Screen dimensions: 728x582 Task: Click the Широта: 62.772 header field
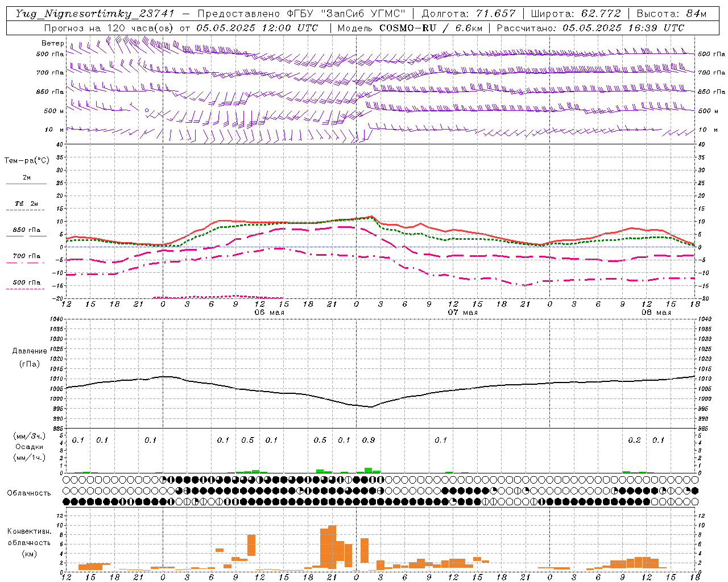(x=576, y=14)
